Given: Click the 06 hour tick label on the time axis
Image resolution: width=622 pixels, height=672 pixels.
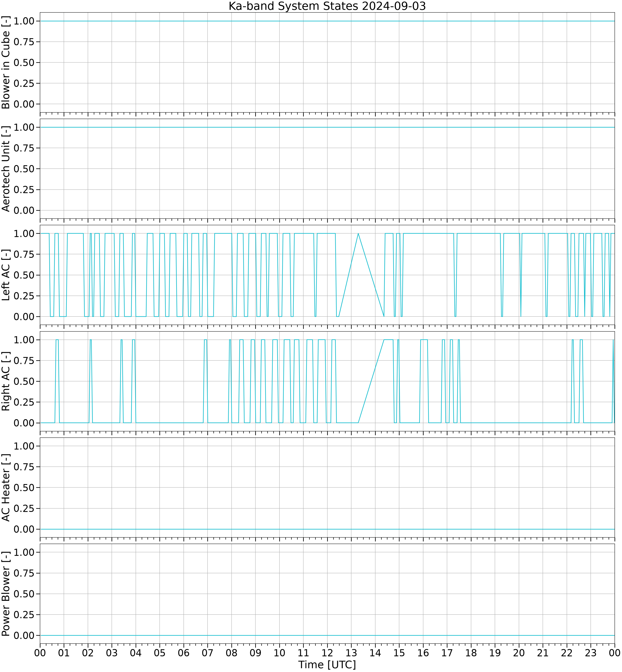Looking at the screenshot, I should (x=184, y=653).
